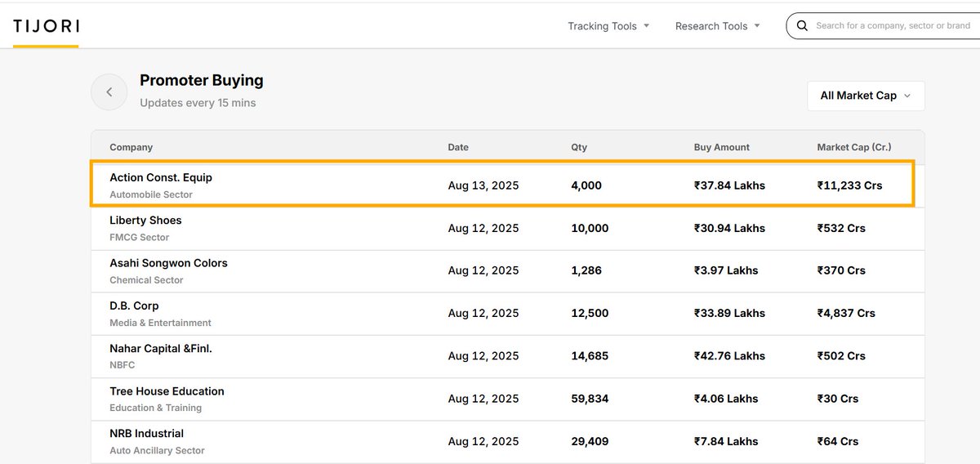This screenshot has width=980, height=464.
Task: Expand the Tracking Tools dropdown arrow
Action: click(646, 26)
